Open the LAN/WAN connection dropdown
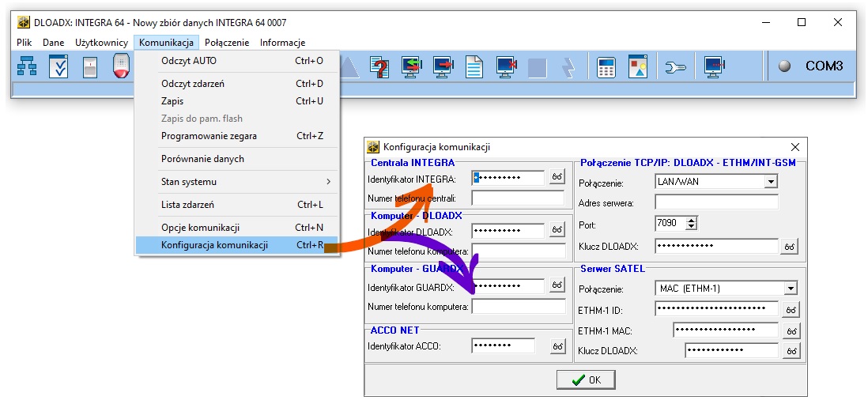Viewport: 868px width, 404px height. (771, 182)
